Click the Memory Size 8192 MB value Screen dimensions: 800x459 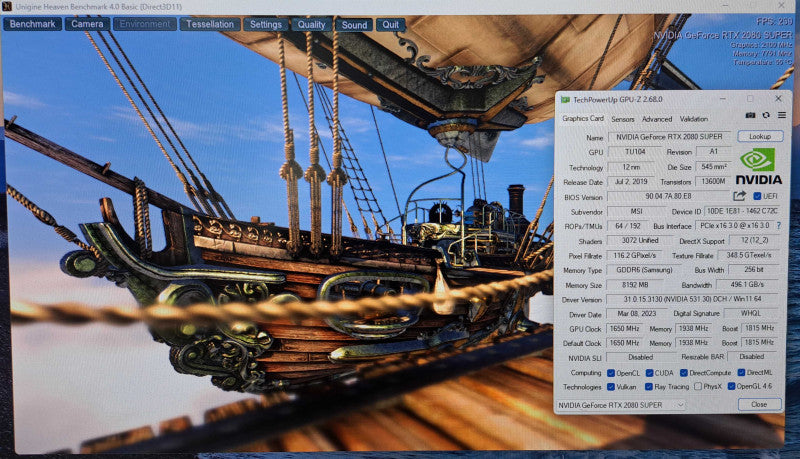[634, 285]
